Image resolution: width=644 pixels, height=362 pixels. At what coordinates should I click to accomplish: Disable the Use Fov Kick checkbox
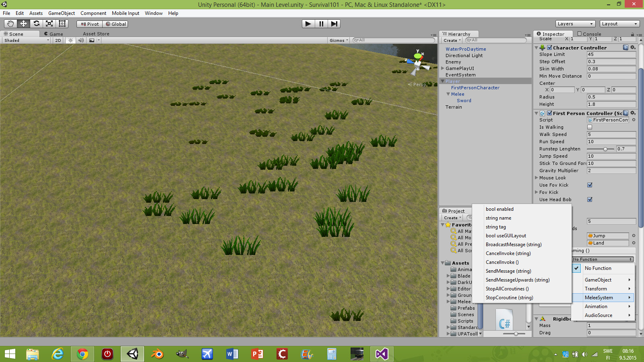click(x=590, y=185)
